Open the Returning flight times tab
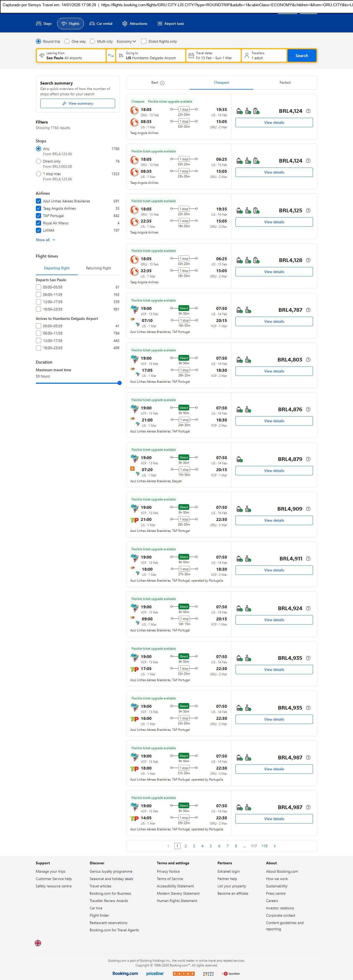 click(98, 268)
